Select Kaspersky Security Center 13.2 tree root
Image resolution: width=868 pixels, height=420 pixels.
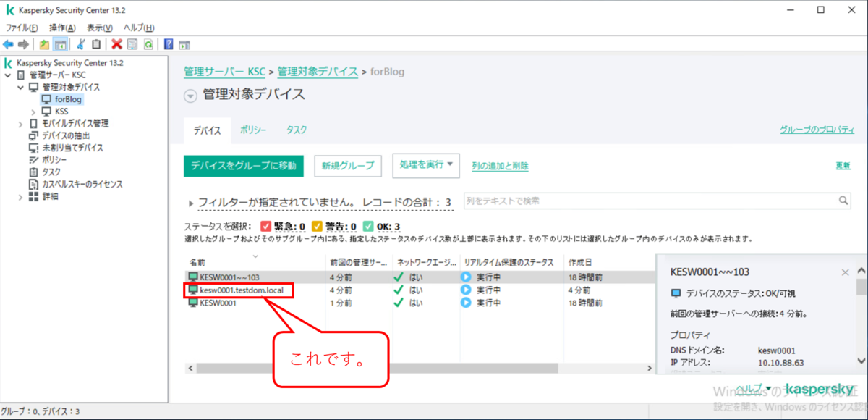coord(69,63)
